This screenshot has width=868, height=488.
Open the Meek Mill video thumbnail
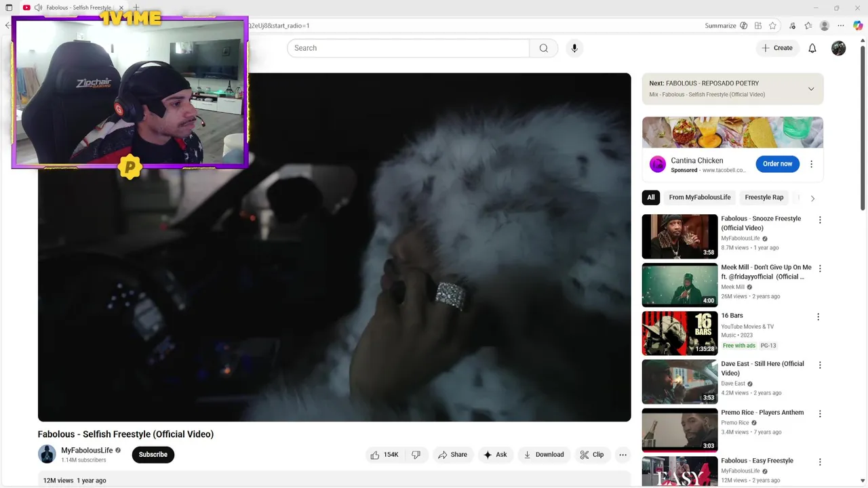click(x=679, y=285)
